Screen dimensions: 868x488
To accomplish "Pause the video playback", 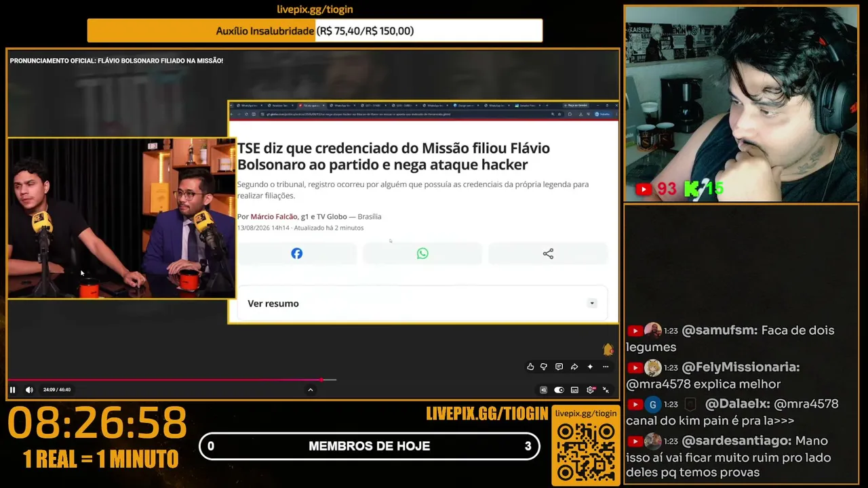I will pyautogui.click(x=12, y=390).
